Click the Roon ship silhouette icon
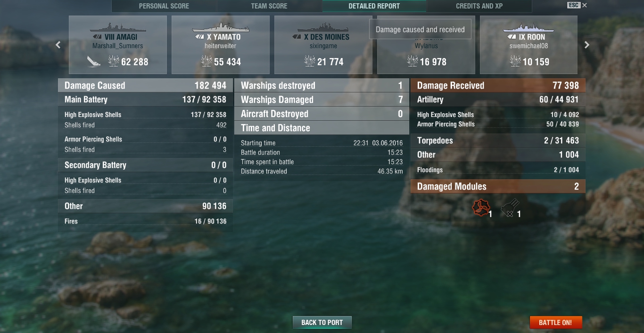644x333 pixels. coord(528,27)
